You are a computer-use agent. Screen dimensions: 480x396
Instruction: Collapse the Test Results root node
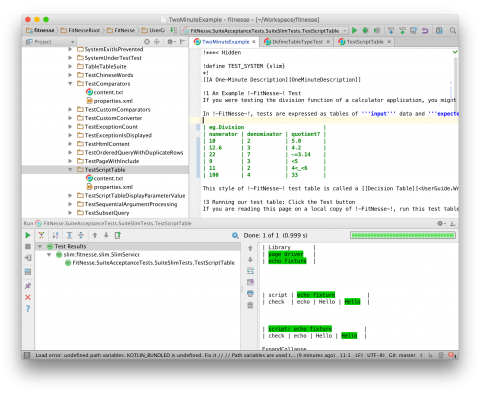[40, 246]
